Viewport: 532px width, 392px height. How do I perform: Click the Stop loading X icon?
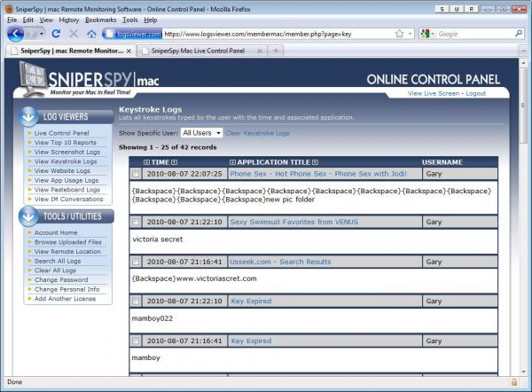(74, 34)
